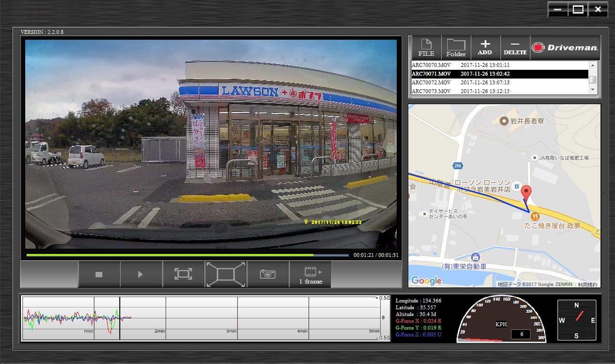Image resolution: width=615 pixels, height=364 pixels.
Task: Open the 1 frame step dropdown
Action: [x=310, y=274]
